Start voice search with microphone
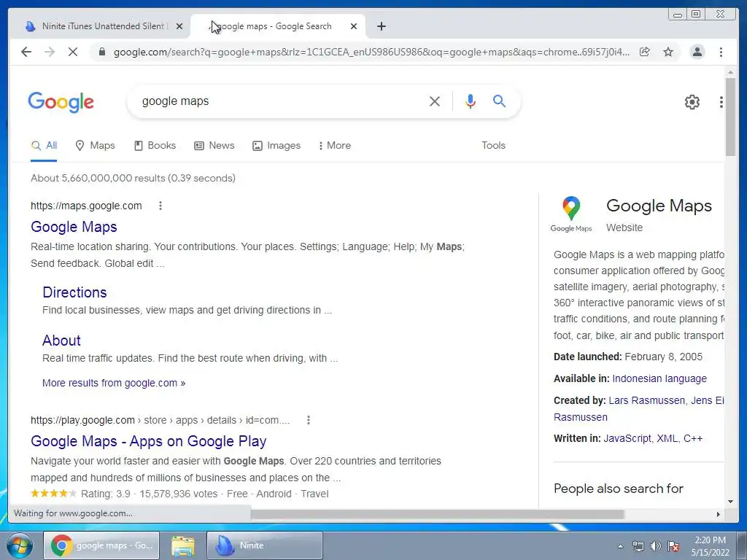Viewport: 747px width, 560px height. pyautogui.click(x=471, y=101)
